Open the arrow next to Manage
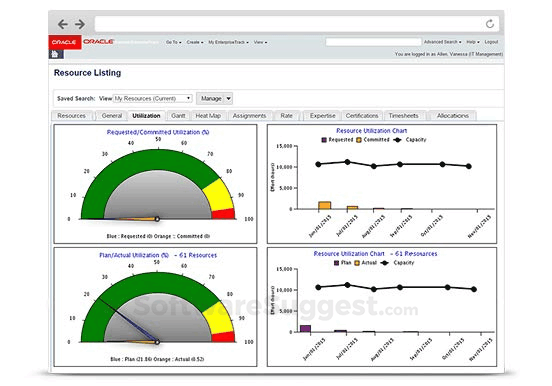 pos(228,99)
